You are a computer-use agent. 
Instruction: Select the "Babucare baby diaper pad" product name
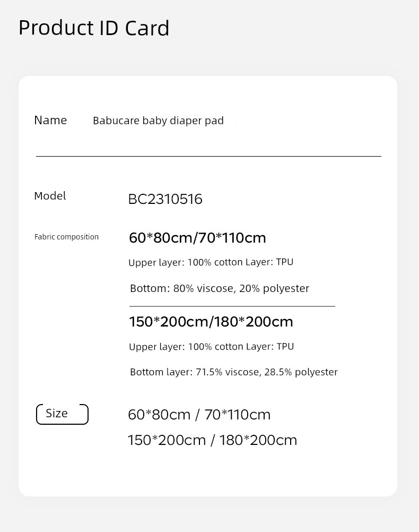(158, 121)
